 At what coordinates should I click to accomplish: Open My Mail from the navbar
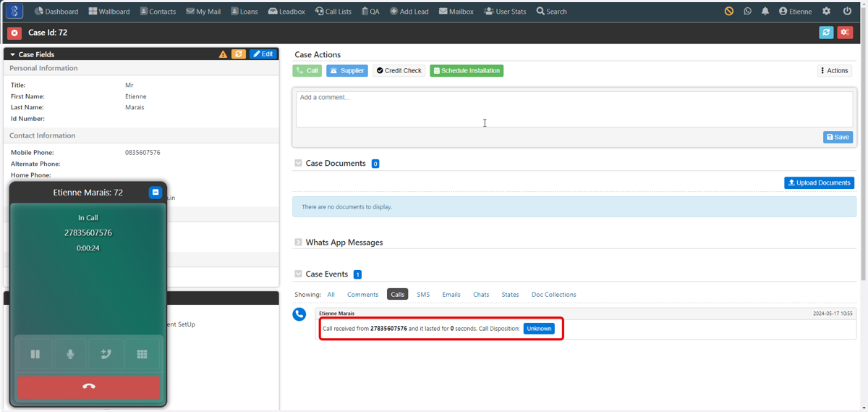pyautogui.click(x=203, y=12)
